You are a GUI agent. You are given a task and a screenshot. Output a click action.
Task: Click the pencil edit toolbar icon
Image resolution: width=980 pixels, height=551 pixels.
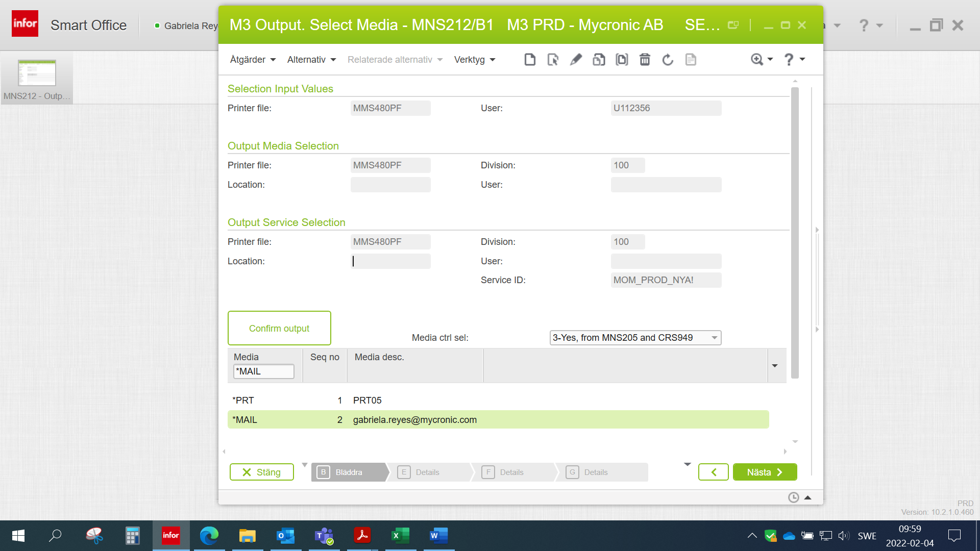[576, 60]
